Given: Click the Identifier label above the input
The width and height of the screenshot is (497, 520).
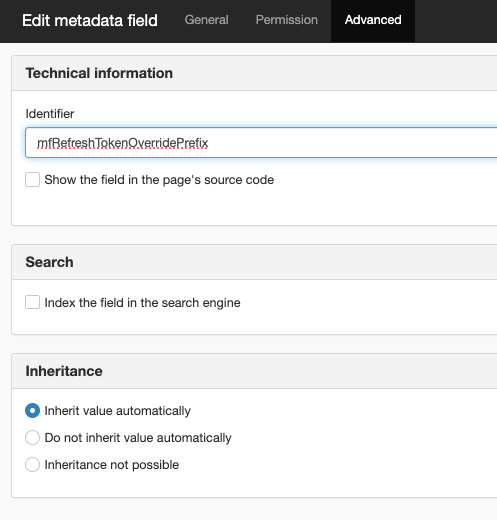Looking at the screenshot, I should [x=50, y=114].
